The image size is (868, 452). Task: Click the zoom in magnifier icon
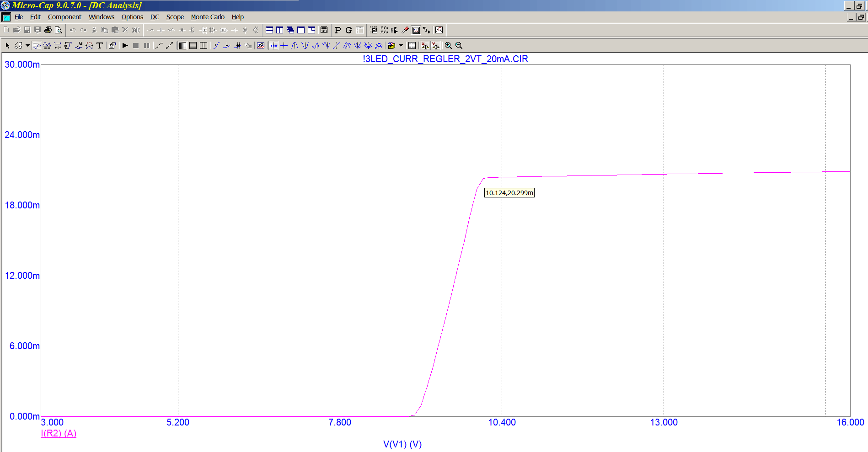click(x=448, y=46)
